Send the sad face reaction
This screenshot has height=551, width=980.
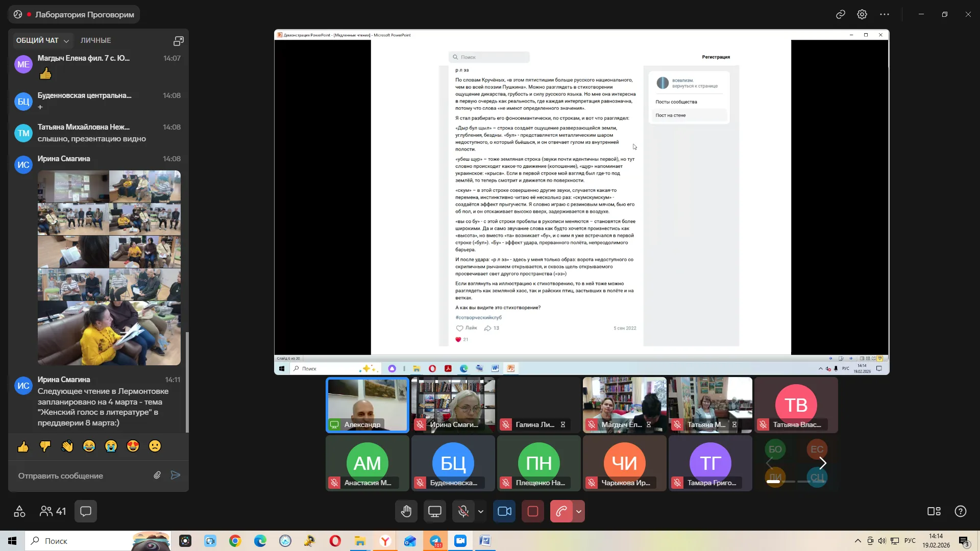point(155,447)
